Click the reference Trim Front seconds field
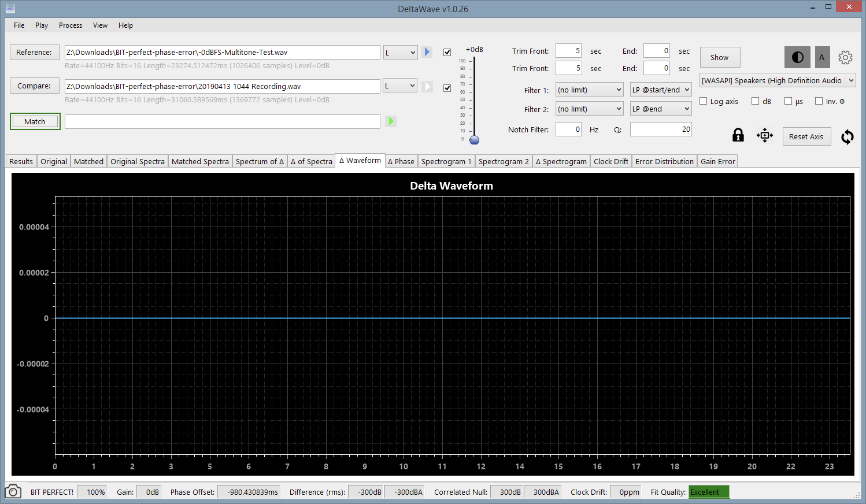This screenshot has height=504, width=866. click(568, 51)
